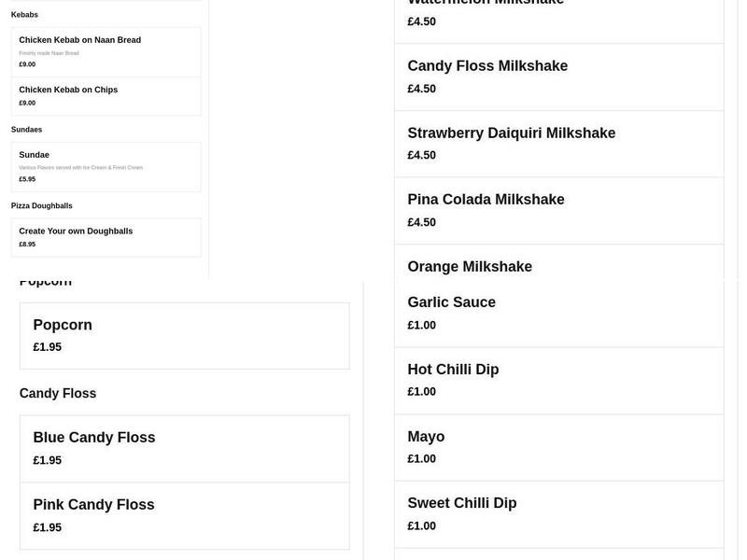Click the Sundaes section heading
The height and width of the screenshot is (560, 747).
coord(24,129)
